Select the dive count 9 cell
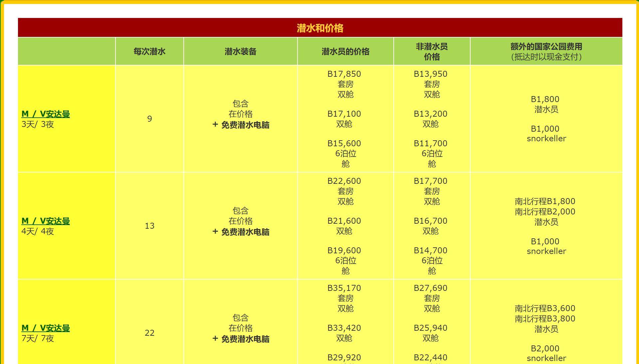This screenshot has width=639, height=364. pos(149,119)
